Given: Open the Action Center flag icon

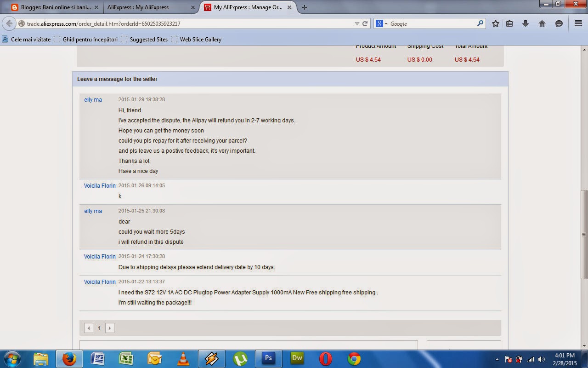Looking at the screenshot, I should coord(509,359).
